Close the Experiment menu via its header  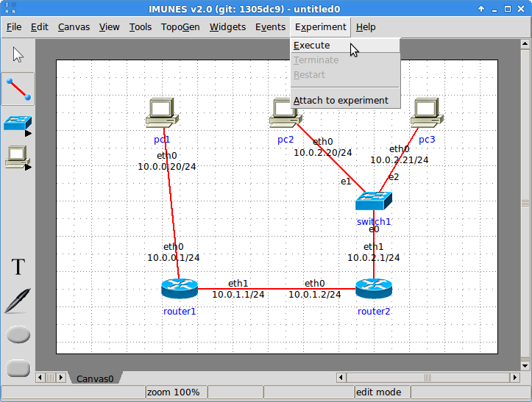tap(320, 27)
